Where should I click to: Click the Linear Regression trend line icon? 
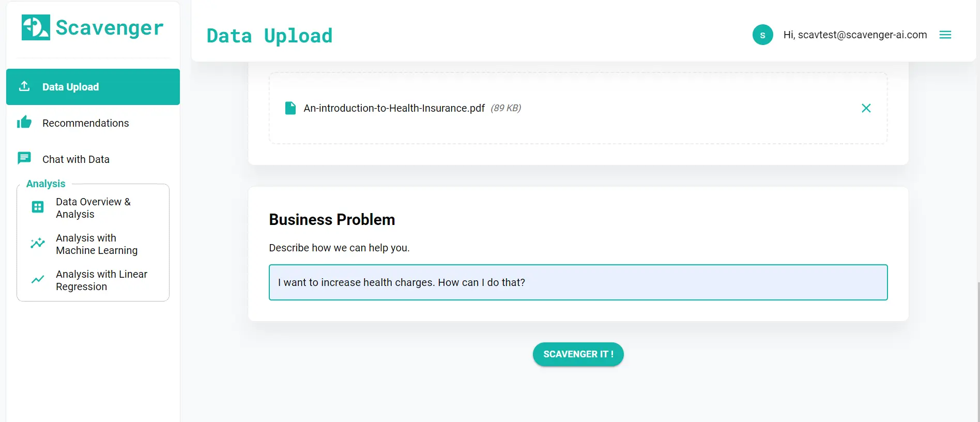(38, 280)
